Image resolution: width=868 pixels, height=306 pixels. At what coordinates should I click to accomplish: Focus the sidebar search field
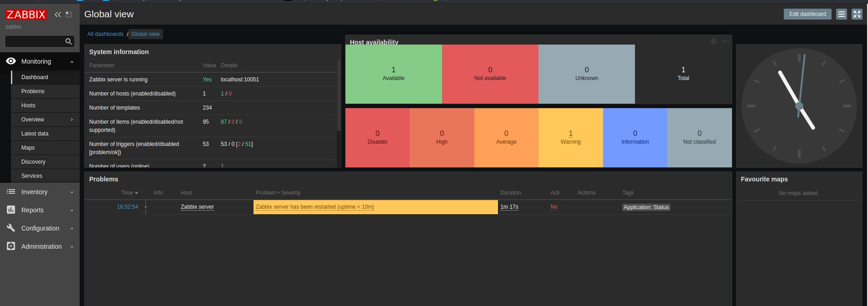[x=40, y=41]
